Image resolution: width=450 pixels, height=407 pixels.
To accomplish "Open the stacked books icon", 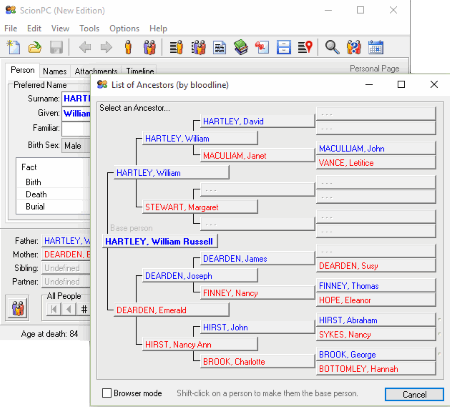I will point(241,47).
